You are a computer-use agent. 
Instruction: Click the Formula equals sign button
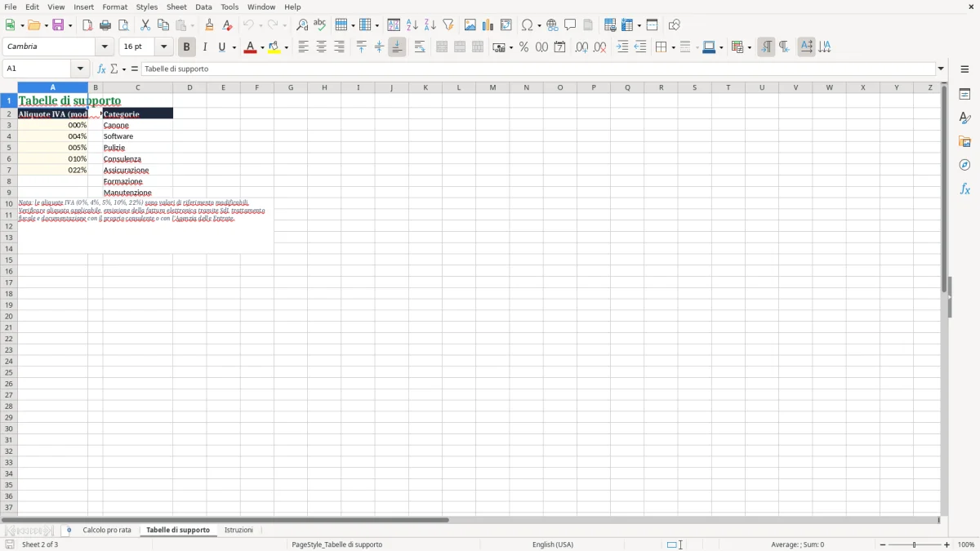point(135,69)
